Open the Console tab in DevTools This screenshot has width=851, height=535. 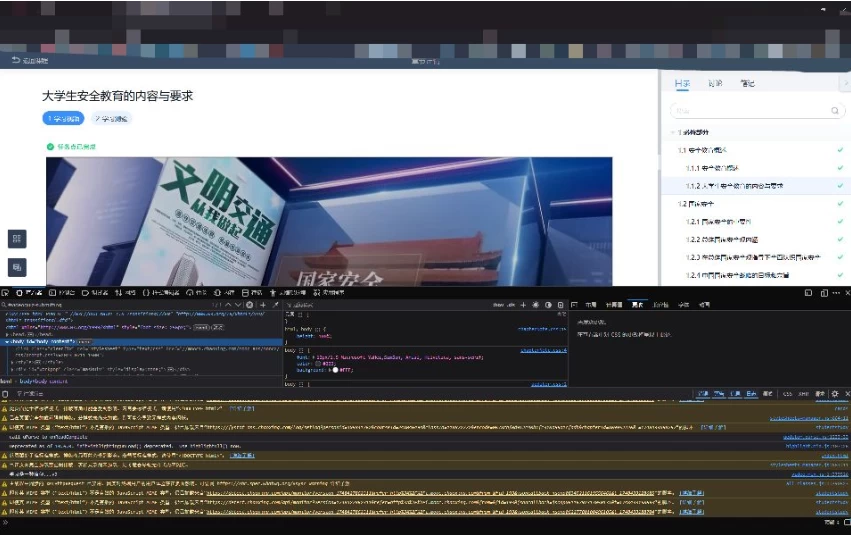point(62,292)
